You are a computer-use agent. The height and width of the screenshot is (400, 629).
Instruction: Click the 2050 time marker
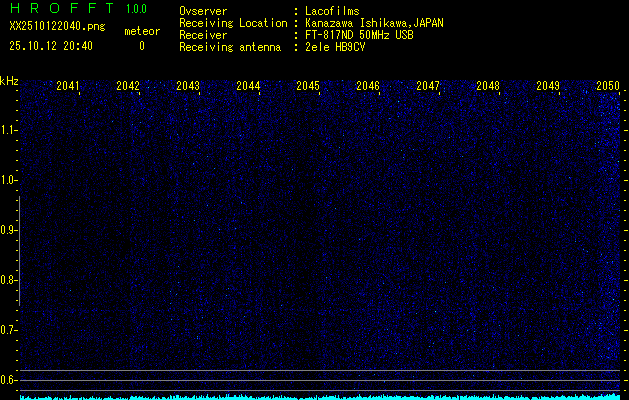coord(608,87)
